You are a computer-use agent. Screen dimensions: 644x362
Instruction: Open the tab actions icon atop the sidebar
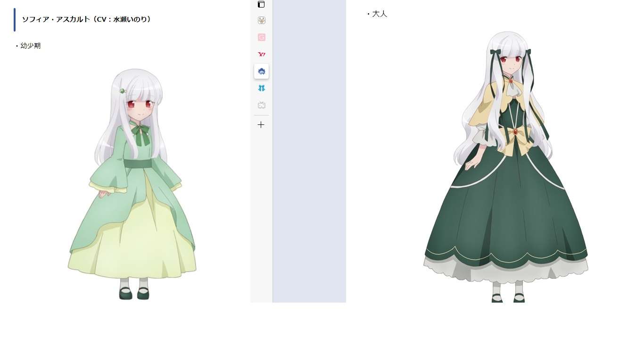click(261, 4)
